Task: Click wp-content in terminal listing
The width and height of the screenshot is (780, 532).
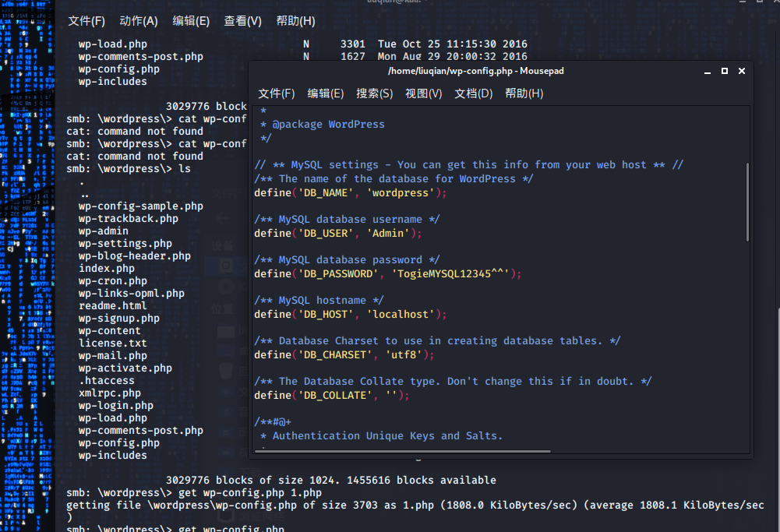Action: [109, 330]
